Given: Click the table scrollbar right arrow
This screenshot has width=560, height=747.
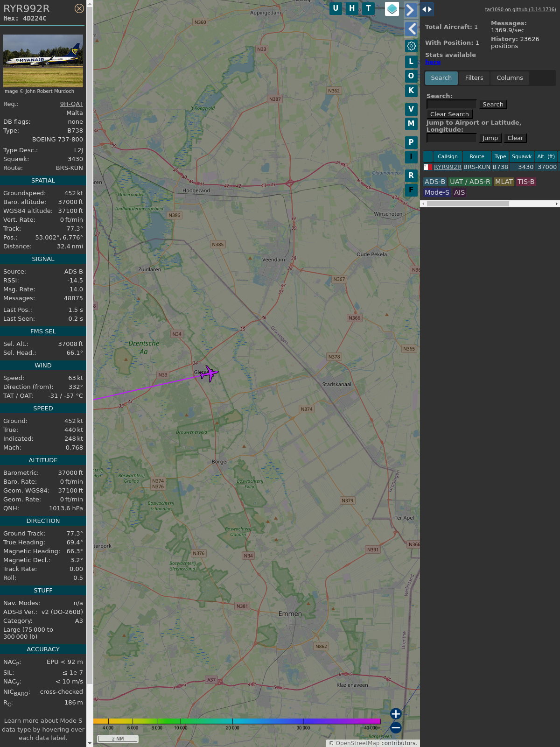Looking at the screenshot, I should coord(556,204).
